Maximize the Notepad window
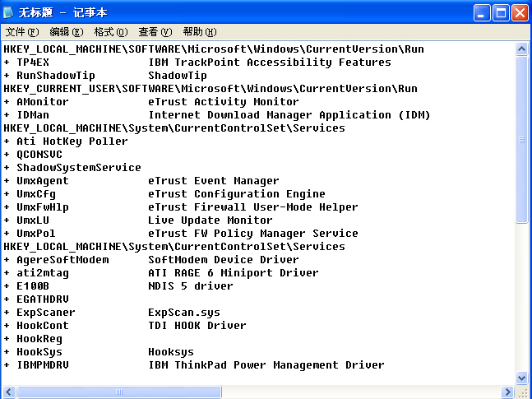 point(501,13)
